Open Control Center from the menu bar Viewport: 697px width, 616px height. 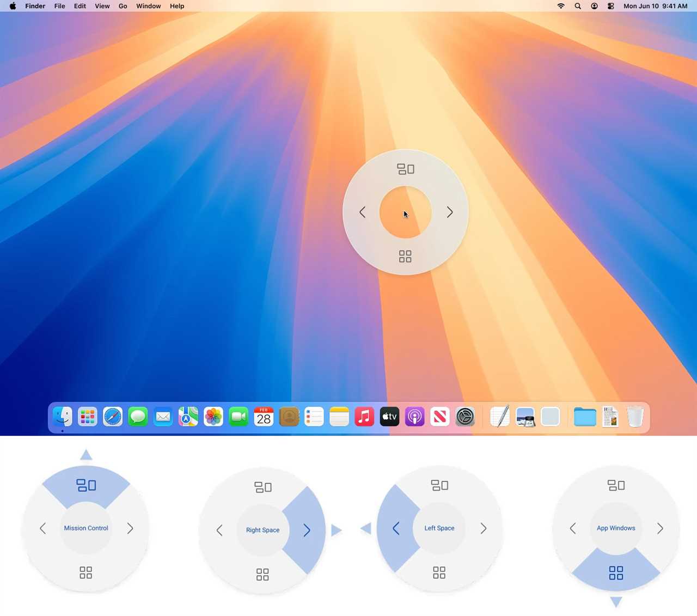(x=611, y=6)
